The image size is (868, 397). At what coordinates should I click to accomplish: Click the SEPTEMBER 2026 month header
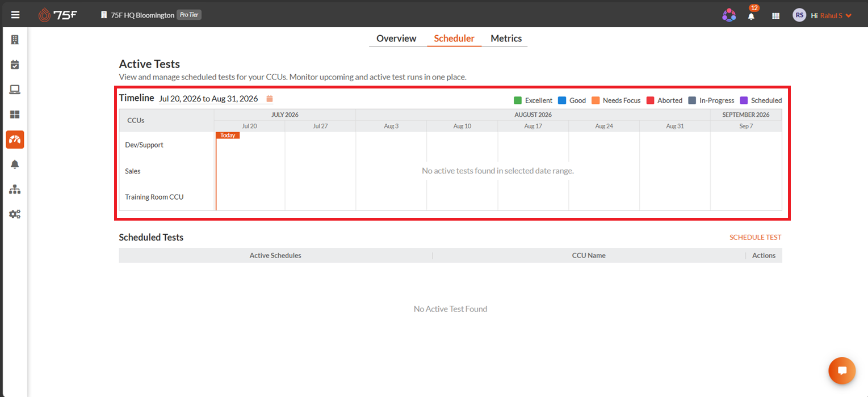coord(746,115)
